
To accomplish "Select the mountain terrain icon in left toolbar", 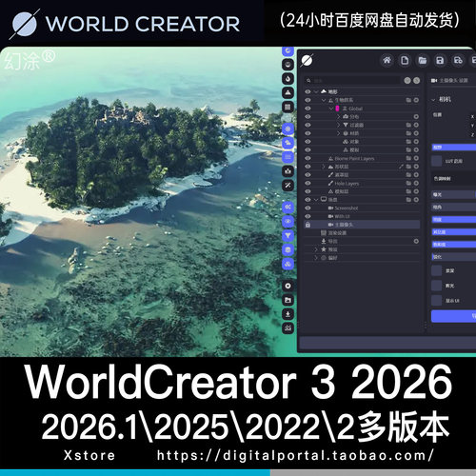I will pos(288,92).
